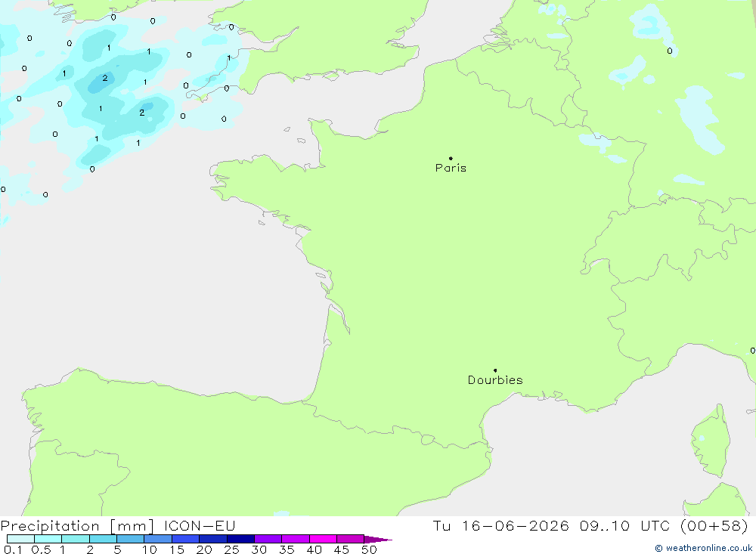
Task: Open the weatheronline.co.uk copyright link
Action: [x=703, y=548]
